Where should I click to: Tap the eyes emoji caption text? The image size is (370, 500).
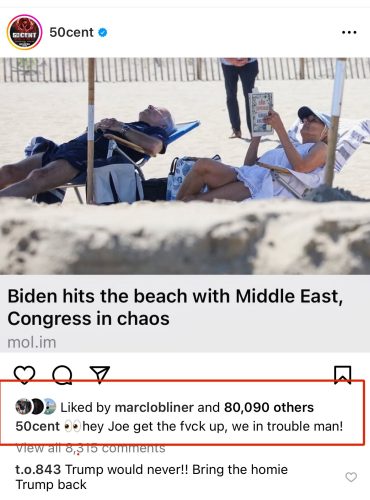tap(72, 427)
